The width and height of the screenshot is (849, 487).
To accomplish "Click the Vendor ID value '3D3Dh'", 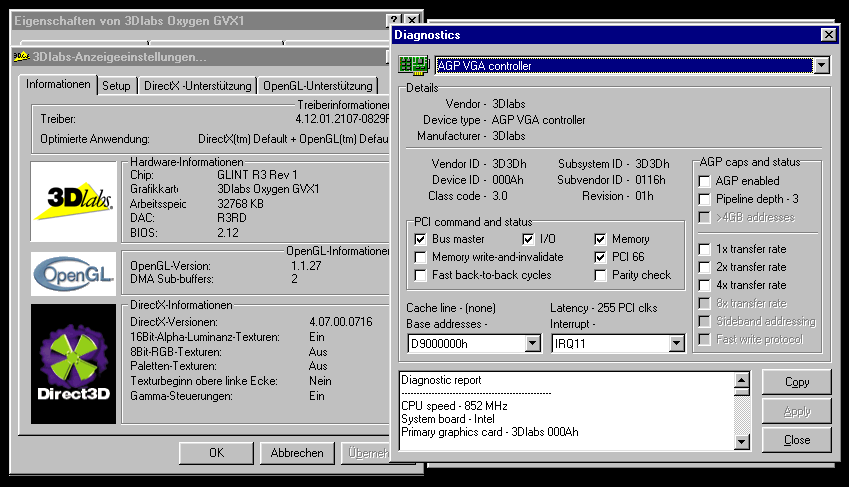I will 509,164.
